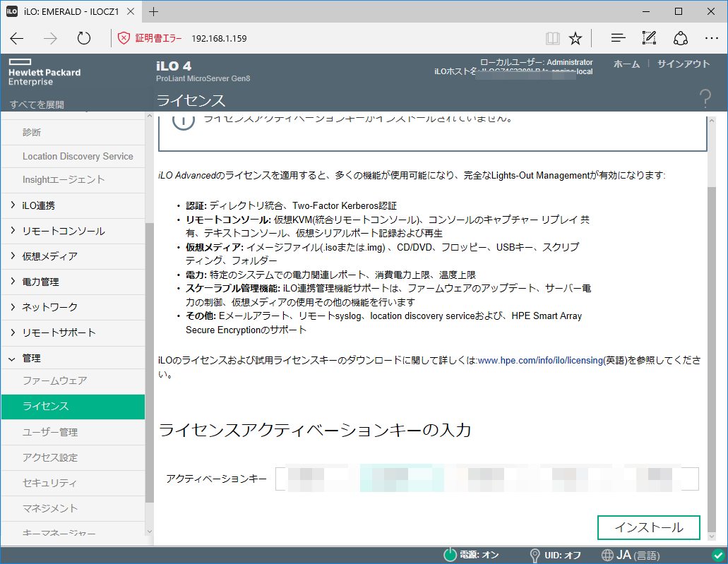Screen dimensions: 728x564
Task: Open the web note pen icon
Action: click(649, 38)
